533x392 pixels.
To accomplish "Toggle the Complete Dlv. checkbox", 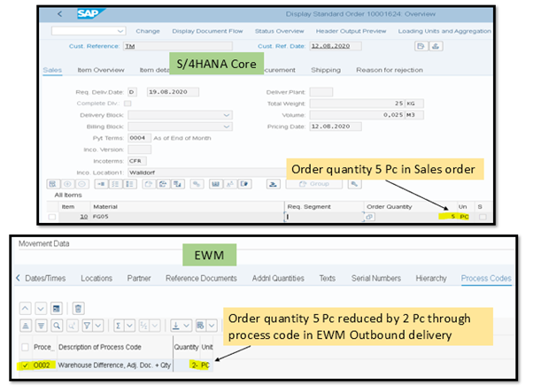I will click(127, 103).
